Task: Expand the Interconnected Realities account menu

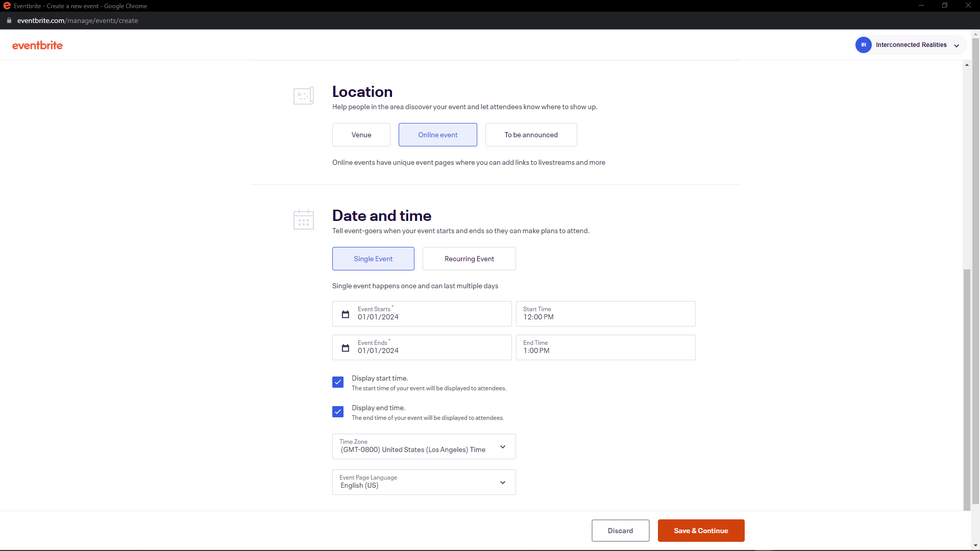Action: click(x=958, y=45)
